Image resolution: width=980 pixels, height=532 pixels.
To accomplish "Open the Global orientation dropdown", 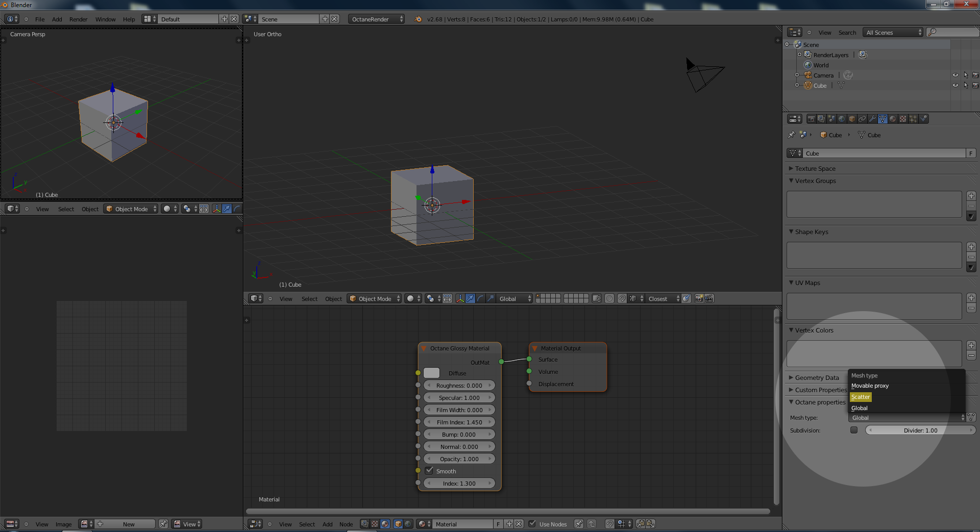I will point(514,298).
